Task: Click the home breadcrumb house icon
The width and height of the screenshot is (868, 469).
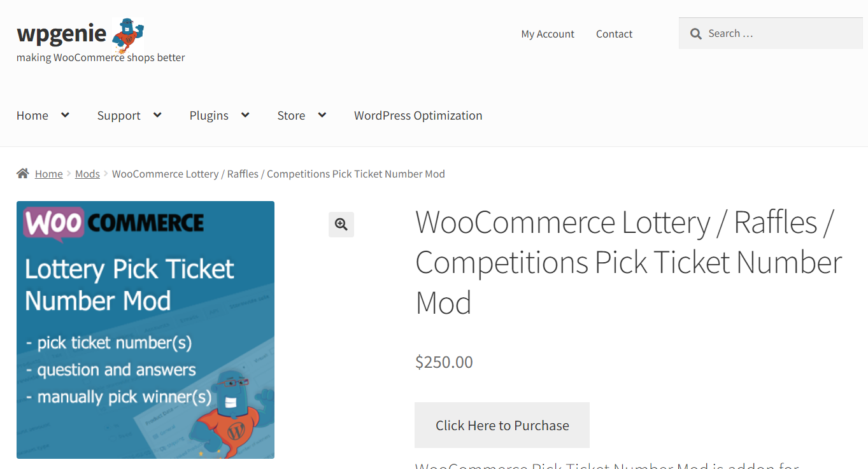Action: (22, 172)
